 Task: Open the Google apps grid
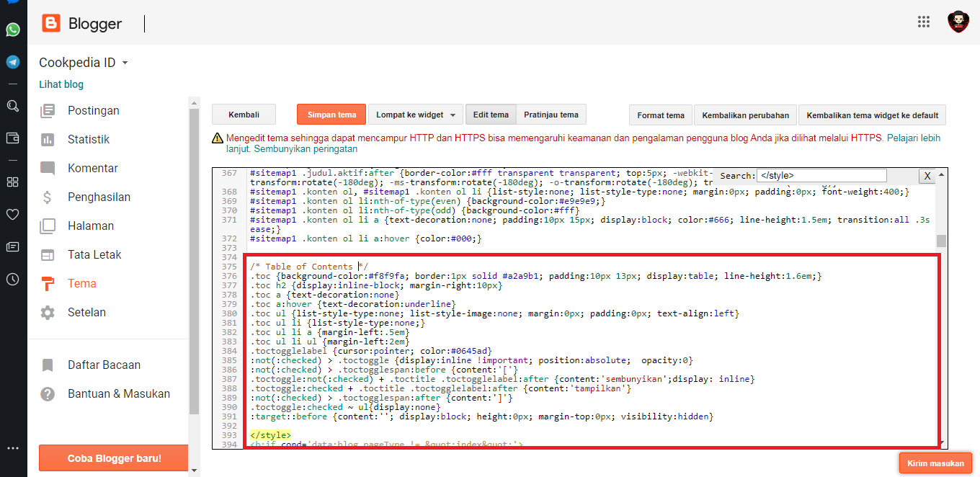click(x=924, y=22)
